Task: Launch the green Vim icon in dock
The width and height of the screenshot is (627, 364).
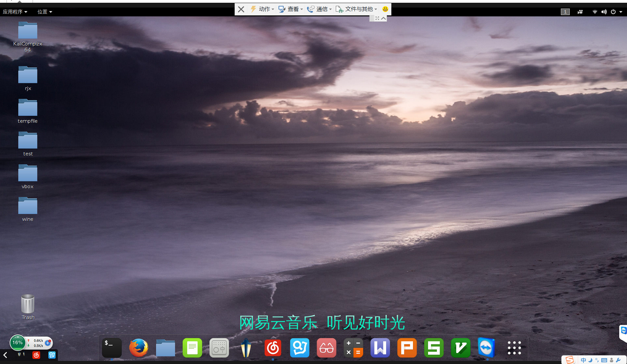Action: [460, 348]
